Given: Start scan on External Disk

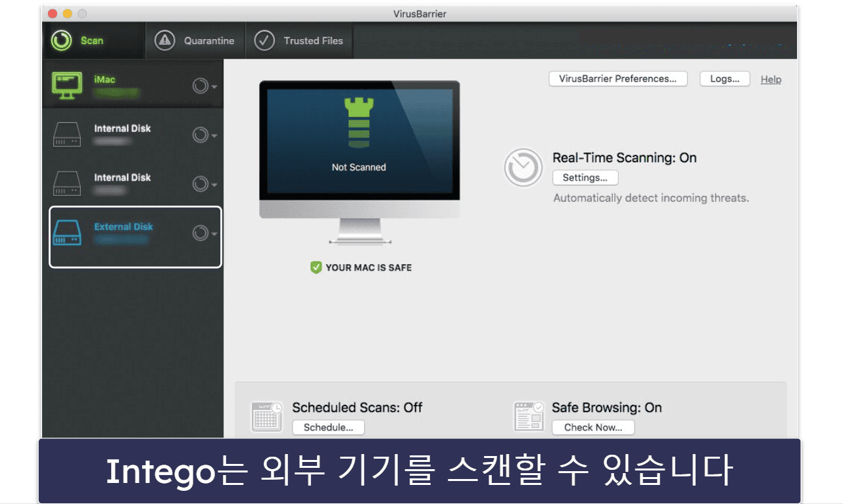Looking at the screenshot, I should tap(200, 233).
